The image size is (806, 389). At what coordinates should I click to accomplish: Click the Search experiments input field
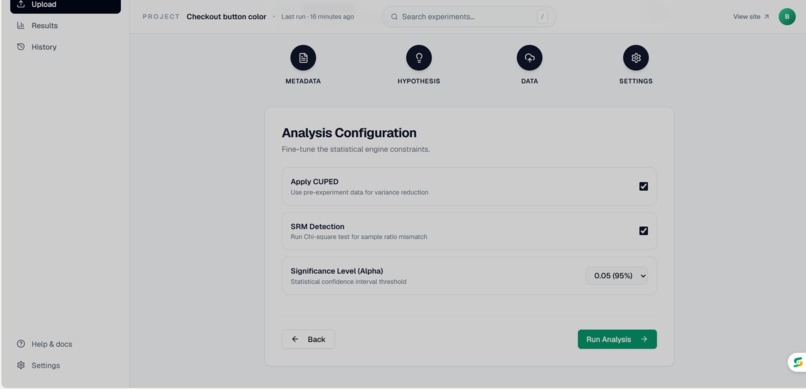[x=469, y=16]
